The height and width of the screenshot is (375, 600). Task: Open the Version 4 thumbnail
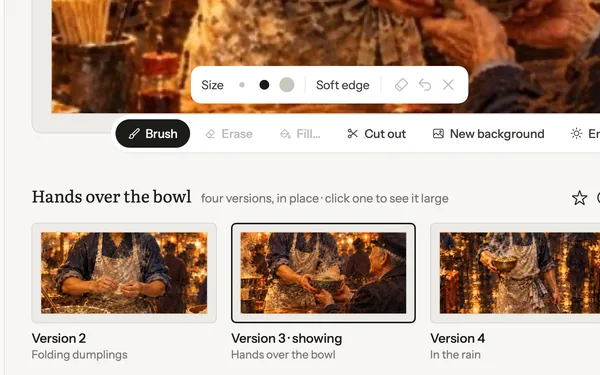515,273
